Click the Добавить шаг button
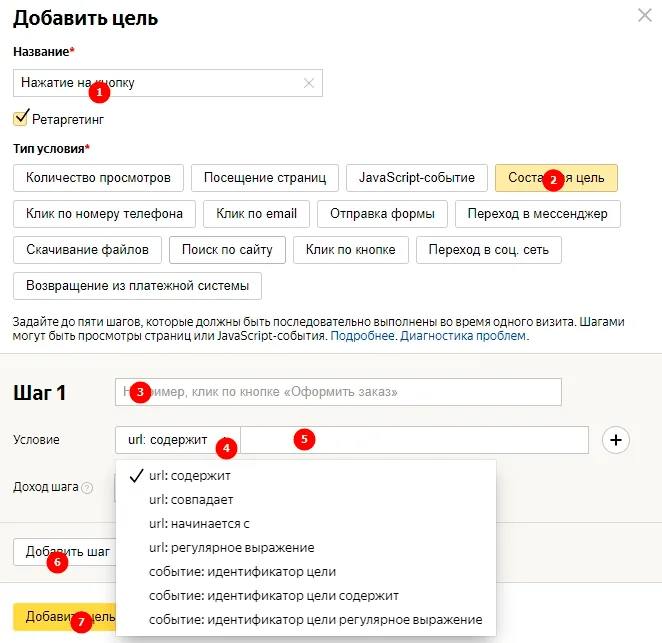 (x=65, y=552)
